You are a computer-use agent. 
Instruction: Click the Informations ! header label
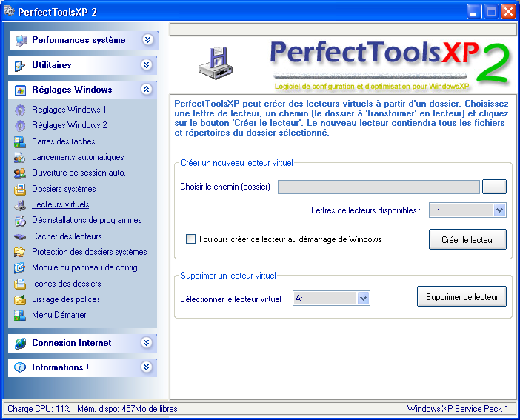pos(60,367)
